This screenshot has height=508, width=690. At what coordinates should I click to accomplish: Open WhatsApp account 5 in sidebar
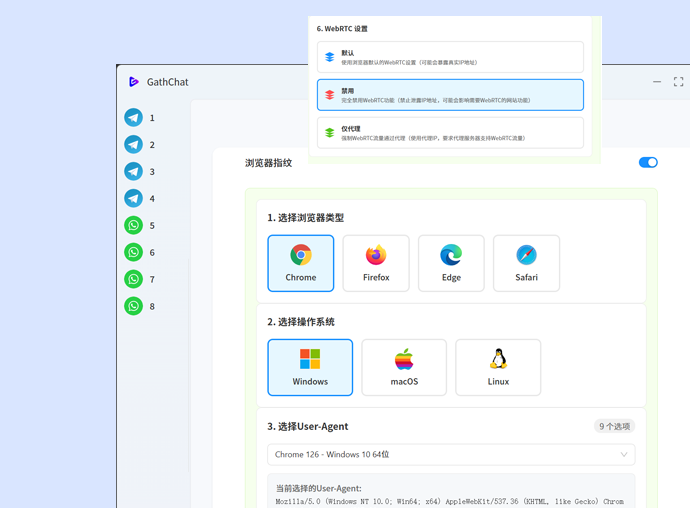[x=134, y=226]
